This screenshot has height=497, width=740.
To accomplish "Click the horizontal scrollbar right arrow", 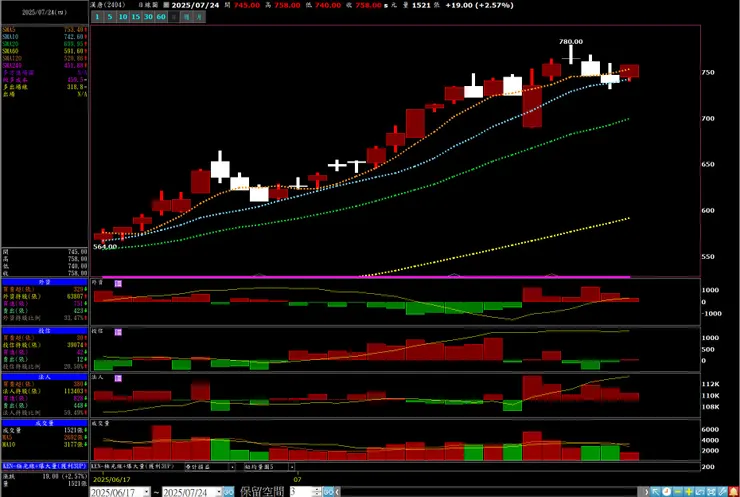I will [646, 492].
